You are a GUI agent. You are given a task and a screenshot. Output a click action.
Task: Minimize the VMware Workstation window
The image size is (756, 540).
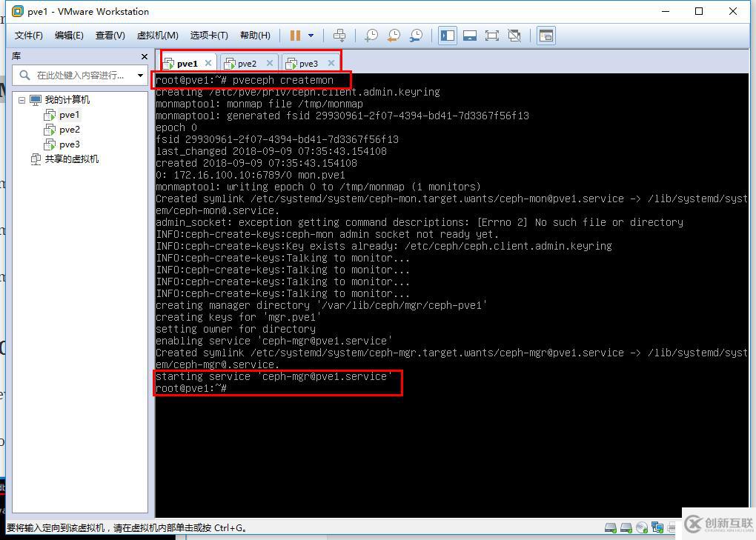tap(666, 11)
